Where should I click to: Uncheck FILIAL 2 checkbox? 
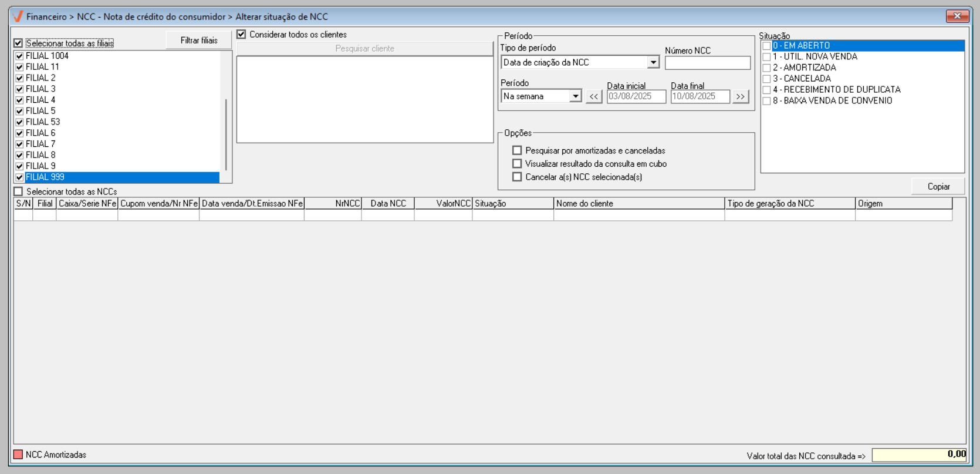(19, 78)
